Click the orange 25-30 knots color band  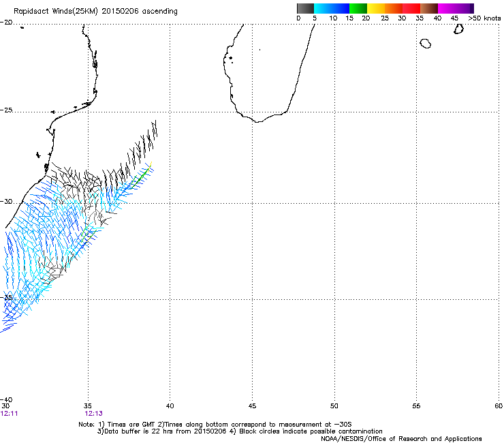(394, 8)
